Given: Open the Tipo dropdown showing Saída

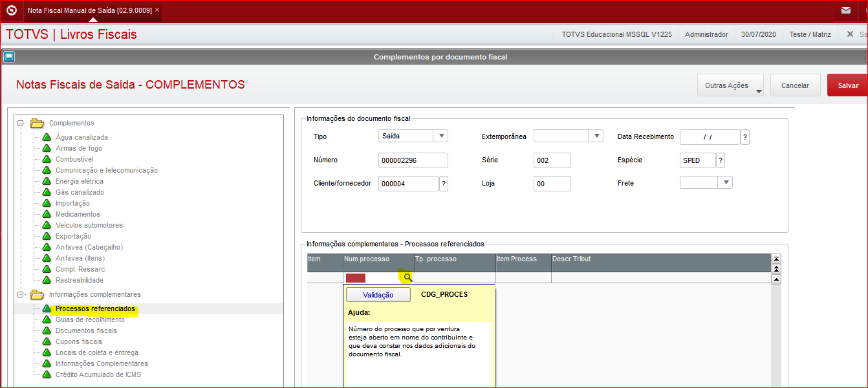Looking at the screenshot, I should [x=441, y=136].
